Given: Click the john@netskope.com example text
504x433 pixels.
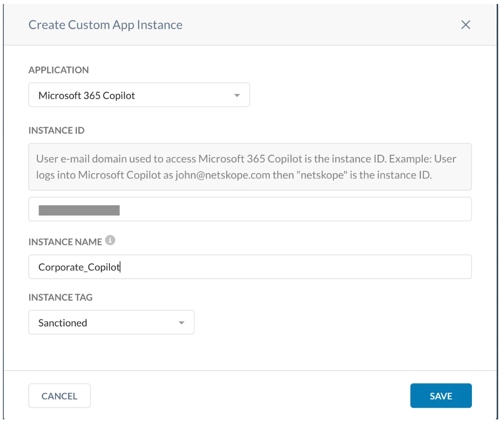Looking at the screenshot, I should click(x=223, y=175).
